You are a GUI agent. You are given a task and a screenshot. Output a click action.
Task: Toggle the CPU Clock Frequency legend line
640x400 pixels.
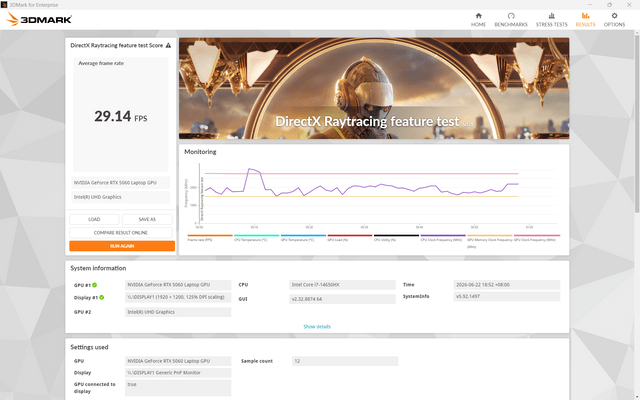click(443, 238)
